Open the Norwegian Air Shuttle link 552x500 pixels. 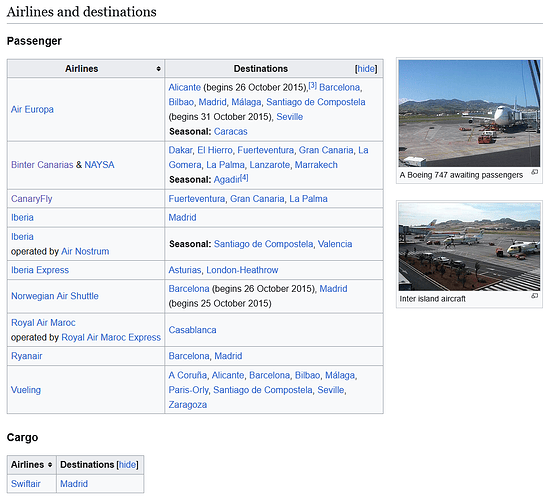55,296
